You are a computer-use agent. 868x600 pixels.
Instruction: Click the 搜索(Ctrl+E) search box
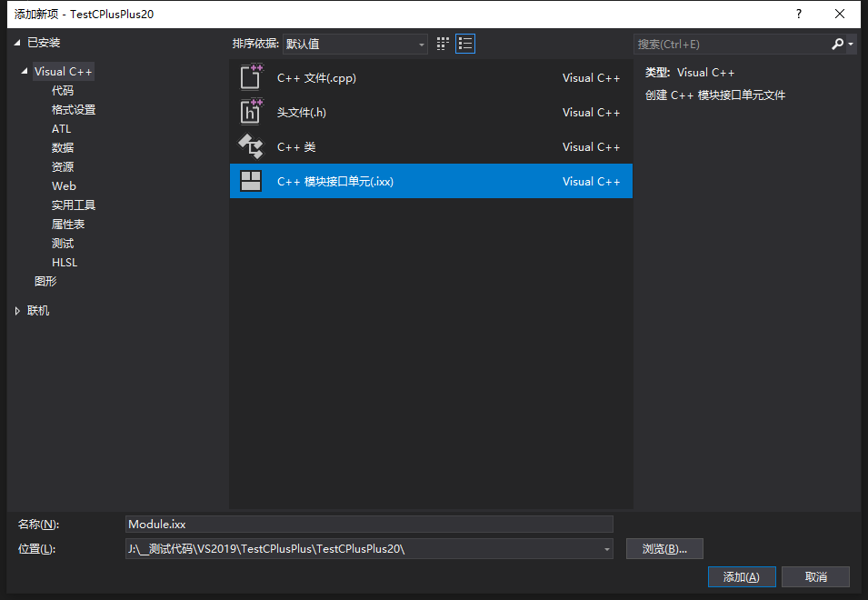(731, 45)
